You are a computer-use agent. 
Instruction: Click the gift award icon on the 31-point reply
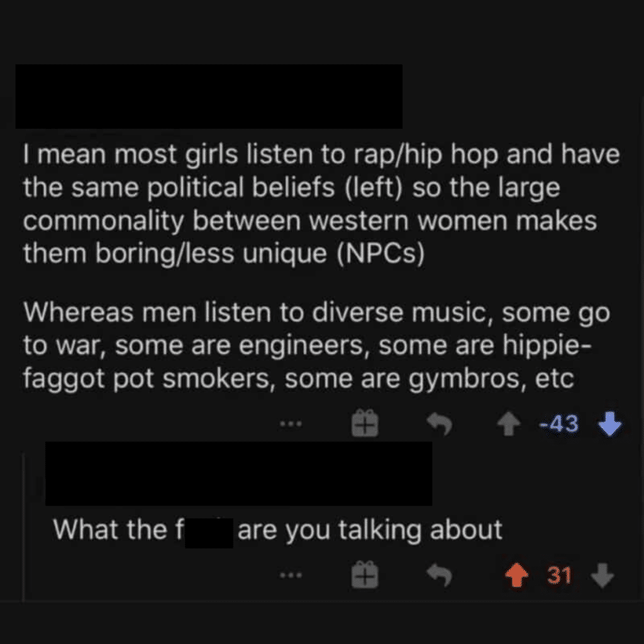365,575
